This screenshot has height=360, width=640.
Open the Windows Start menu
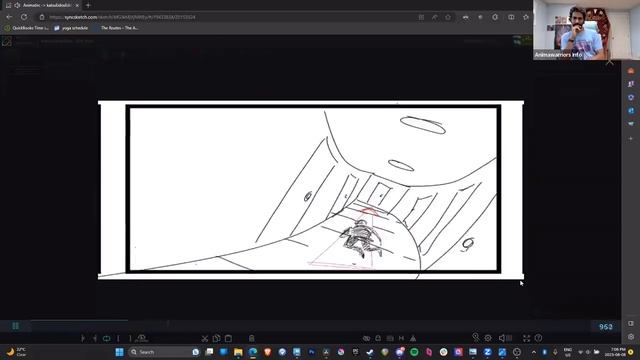point(119,352)
